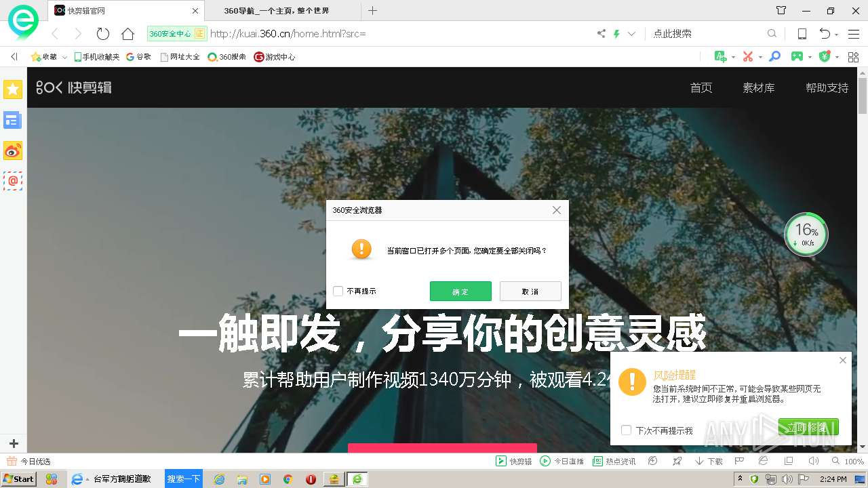The width and height of the screenshot is (868, 488).
Task: Click the volume speaker status bar icon
Action: 814,461
